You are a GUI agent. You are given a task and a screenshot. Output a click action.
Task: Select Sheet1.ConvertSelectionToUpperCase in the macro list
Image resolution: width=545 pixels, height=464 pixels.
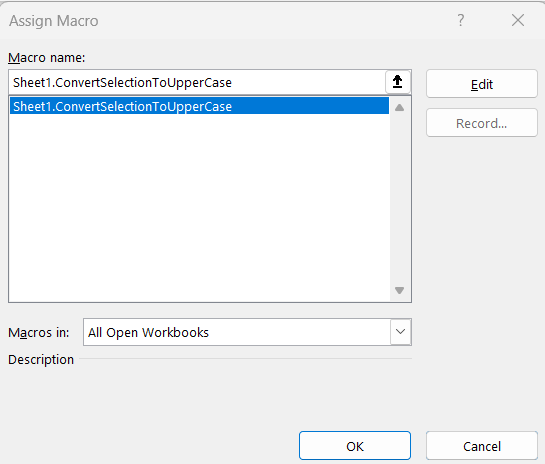[x=200, y=106]
